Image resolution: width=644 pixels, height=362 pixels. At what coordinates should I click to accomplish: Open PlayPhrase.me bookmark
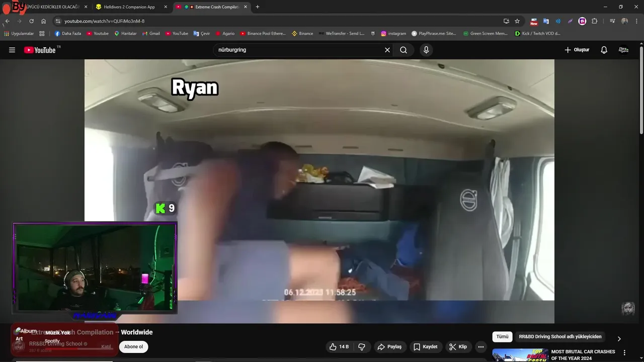[434, 34]
